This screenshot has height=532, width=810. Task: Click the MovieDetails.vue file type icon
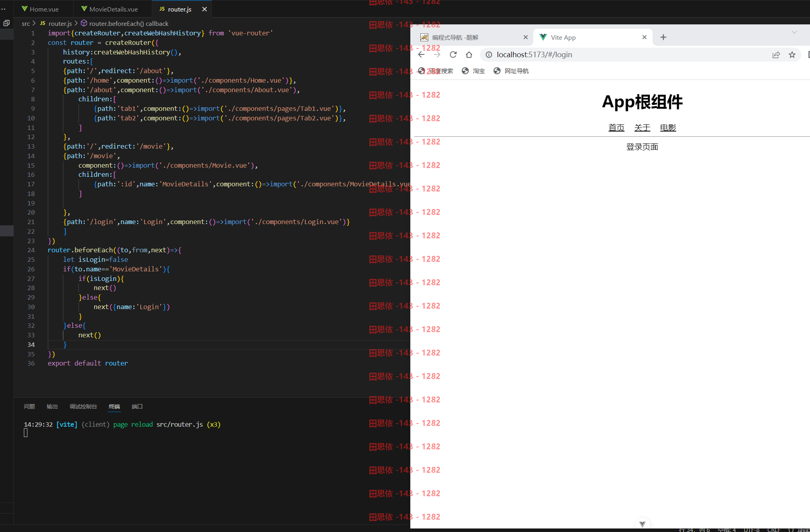point(84,9)
